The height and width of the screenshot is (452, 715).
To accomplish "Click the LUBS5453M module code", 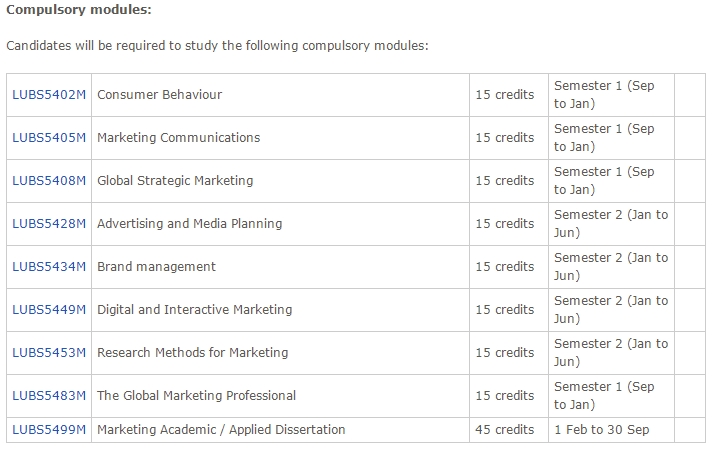I will [x=49, y=353].
